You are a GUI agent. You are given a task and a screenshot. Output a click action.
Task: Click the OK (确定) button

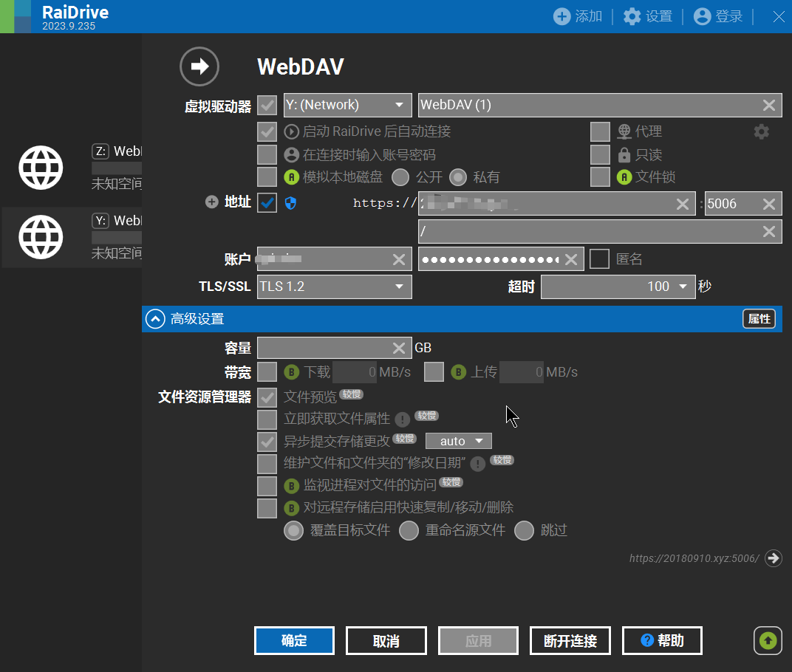pos(295,641)
